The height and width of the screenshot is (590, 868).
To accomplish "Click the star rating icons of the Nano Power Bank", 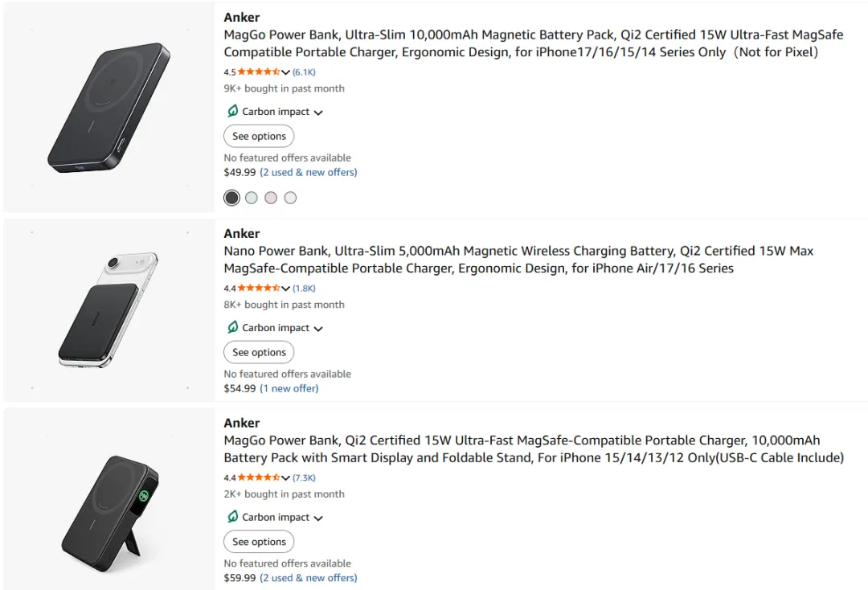I will point(258,288).
